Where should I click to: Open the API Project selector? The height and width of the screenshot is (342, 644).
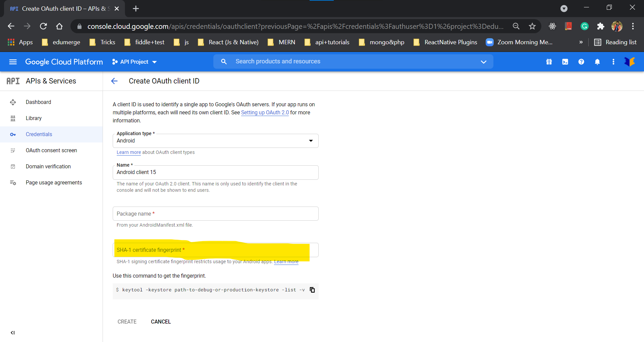[134, 62]
